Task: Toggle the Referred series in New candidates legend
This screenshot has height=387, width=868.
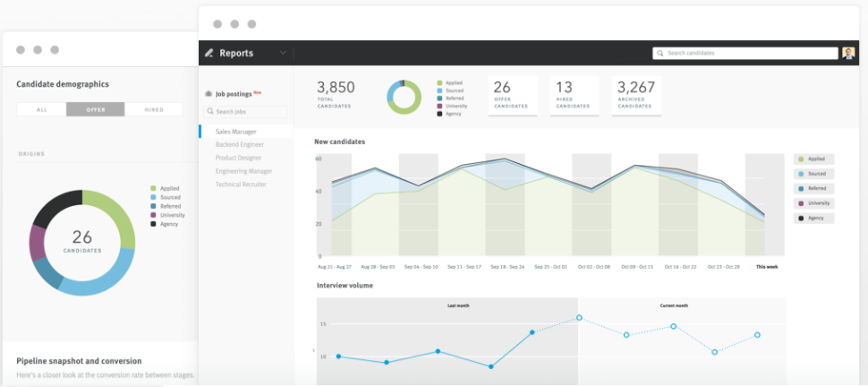Action: pos(813,188)
